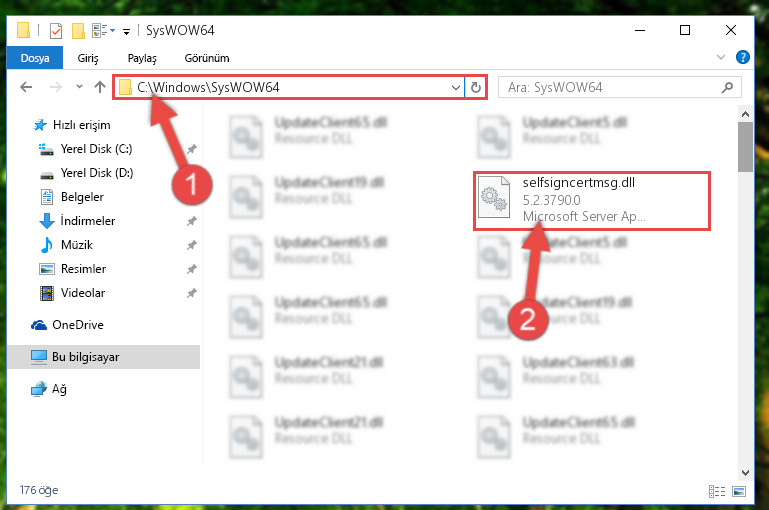Switch to details view in status bar
Image resolution: width=769 pixels, height=510 pixels.
tap(717, 491)
